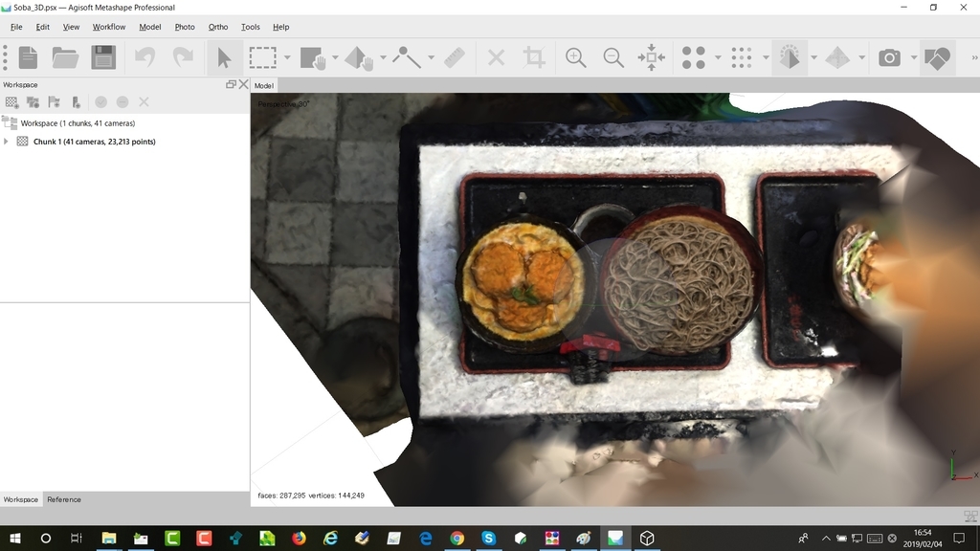
Task: Expand the hidden toolbar overflow chevron
Action: click(x=974, y=57)
